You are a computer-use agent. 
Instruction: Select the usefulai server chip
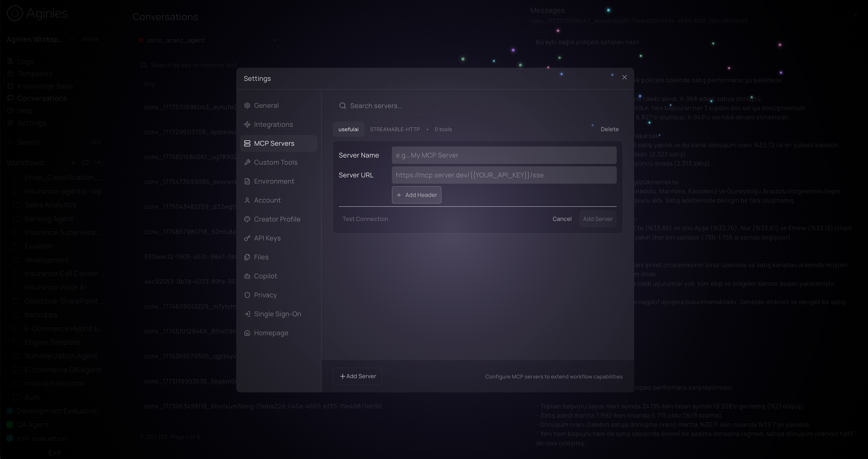click(348, 129)
